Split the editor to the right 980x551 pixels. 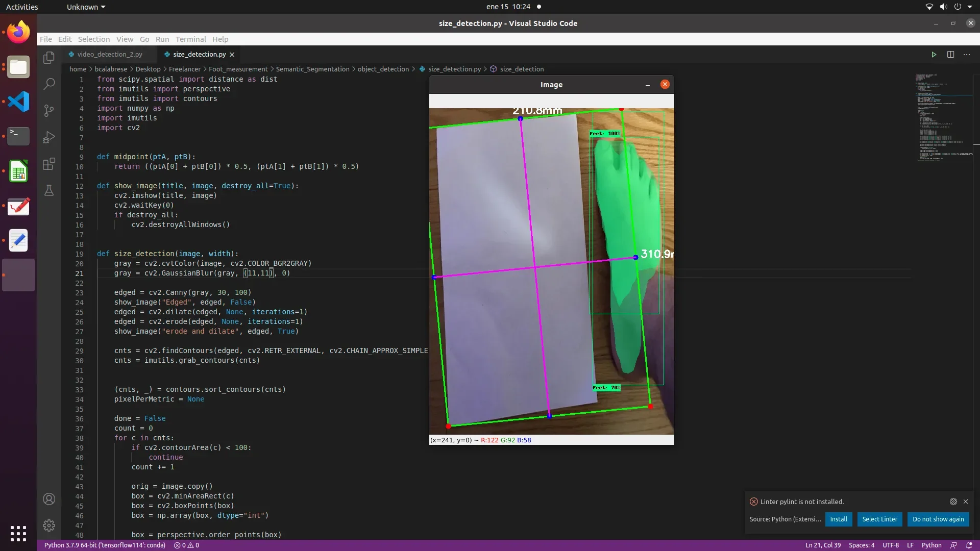click(x=950, y=55)
